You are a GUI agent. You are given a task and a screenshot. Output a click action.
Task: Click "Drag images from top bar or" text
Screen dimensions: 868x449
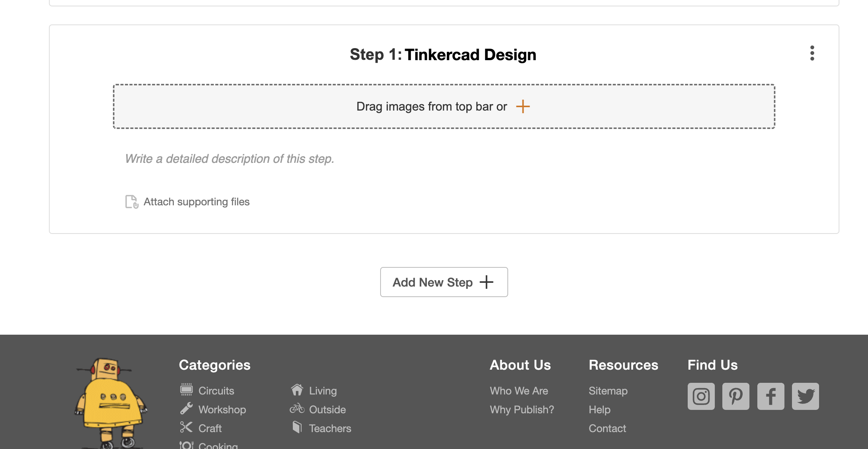click(432, 106)
